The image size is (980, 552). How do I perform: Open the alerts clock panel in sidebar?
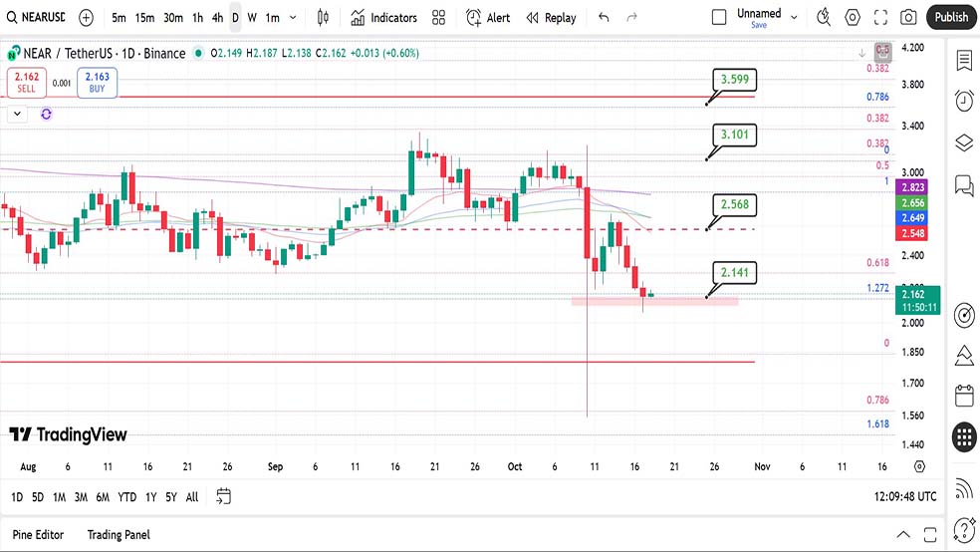(963, 101)
